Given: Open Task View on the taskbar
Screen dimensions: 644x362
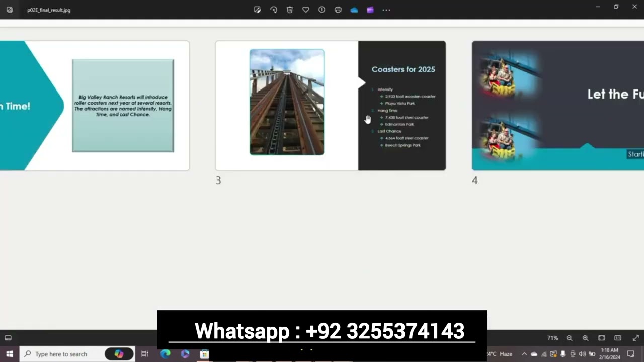Looking at the screenshot, I should point(145,354).
